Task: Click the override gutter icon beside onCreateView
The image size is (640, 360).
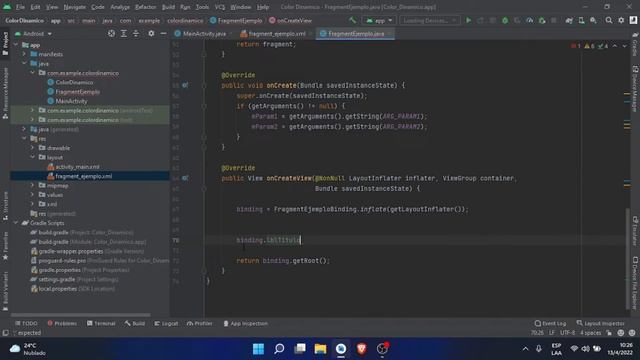Action: pyautogui.click(x=185, y=178)
